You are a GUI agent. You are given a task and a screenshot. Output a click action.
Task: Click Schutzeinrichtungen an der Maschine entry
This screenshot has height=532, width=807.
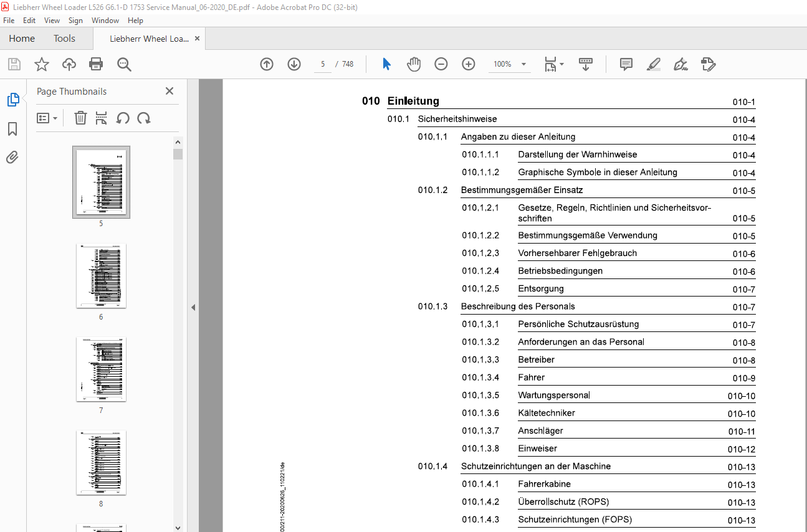coord(536,466)
